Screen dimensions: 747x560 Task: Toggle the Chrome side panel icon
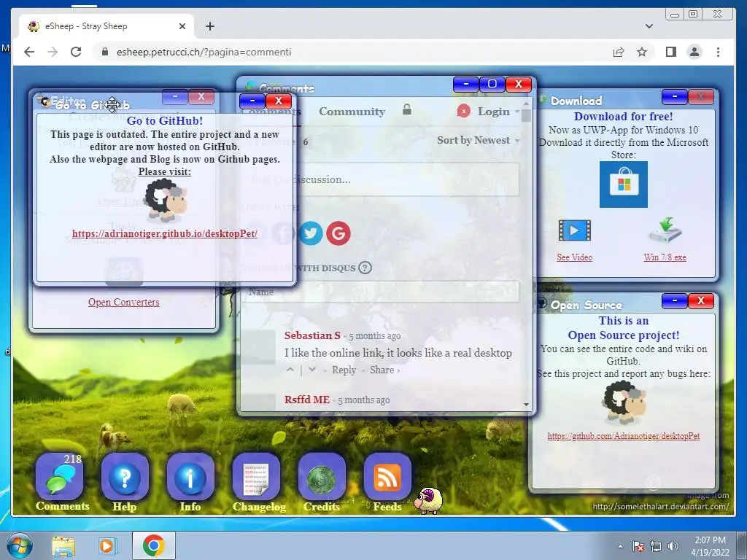[x=671, y=52]
